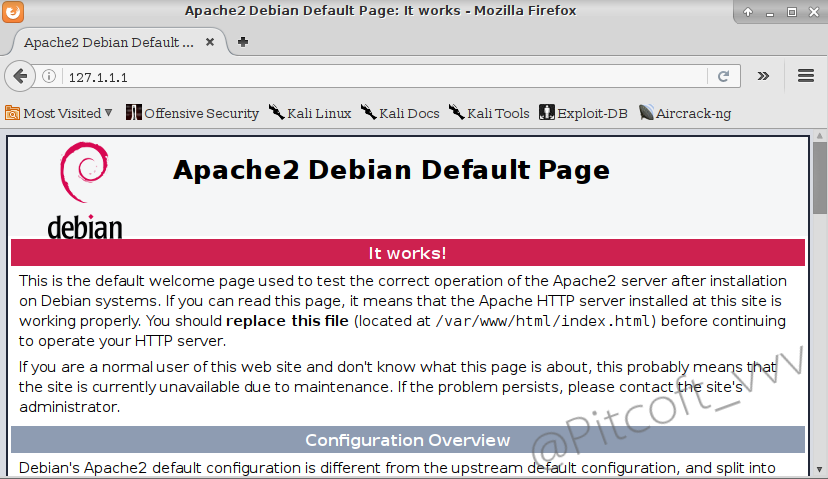Expand the Most Visited bookmarks dropdown
828x479 pixels.
pos(59,113)
